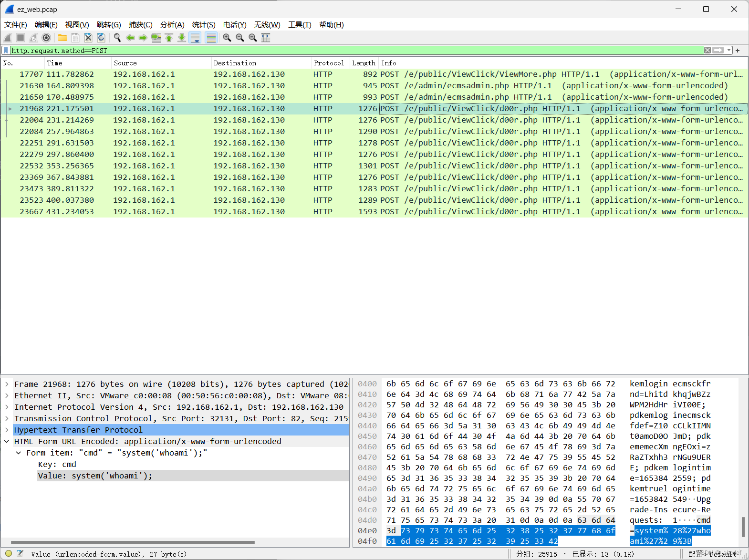This screenshot has width=749, height=560.
Task: Collapse the Form item cmd node
Action: coord(19,453)
